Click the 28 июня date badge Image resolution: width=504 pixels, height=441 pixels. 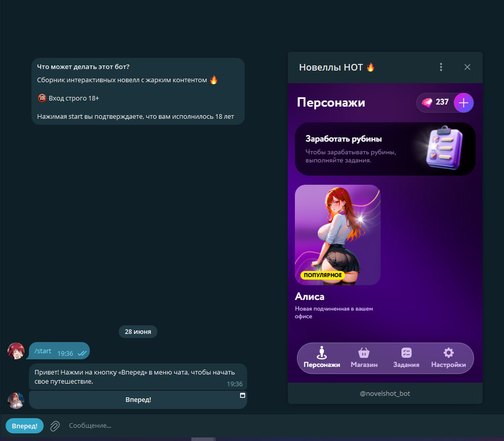pyautogui.click(x=138, y=332)
